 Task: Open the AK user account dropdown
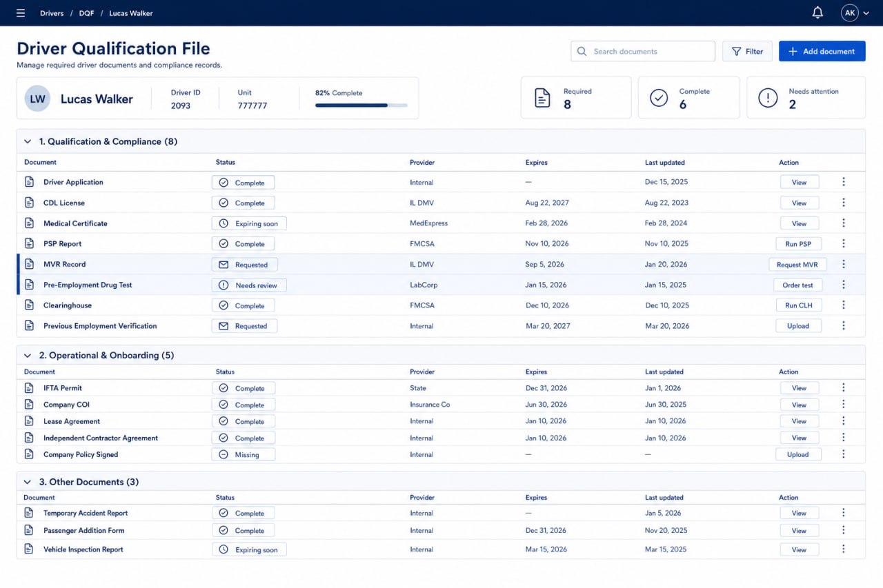pos(855,12)
